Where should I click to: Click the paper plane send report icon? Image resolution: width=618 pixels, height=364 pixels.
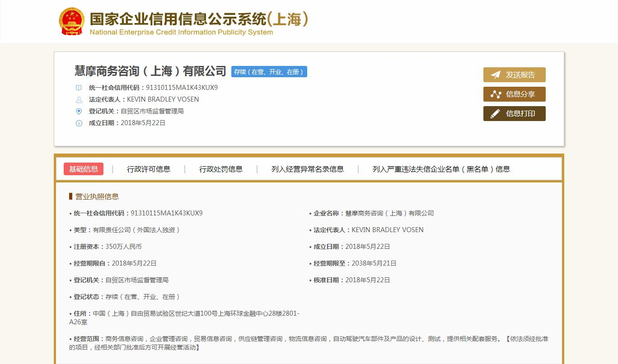point(496,75)
